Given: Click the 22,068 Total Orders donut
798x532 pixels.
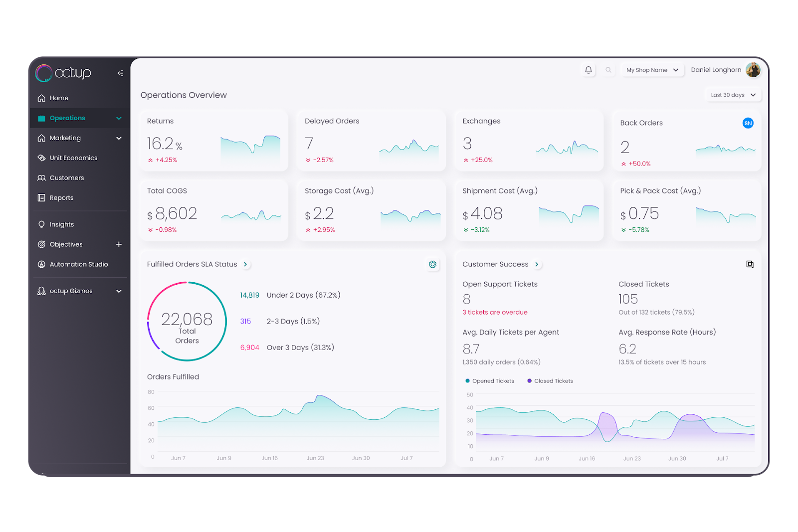Looking at the screenshot, I should pyautogui.click(x=187, y=322).
